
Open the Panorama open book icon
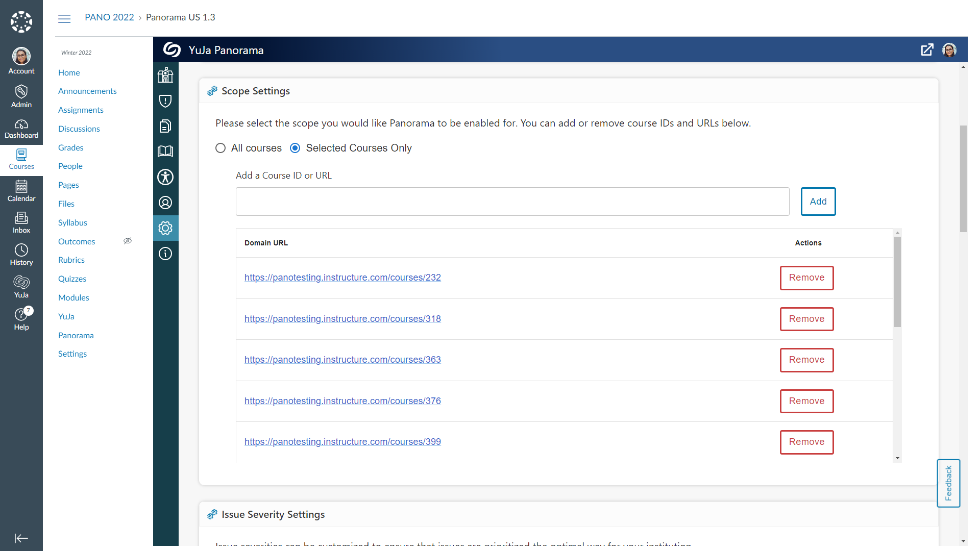tap(165, 152)
